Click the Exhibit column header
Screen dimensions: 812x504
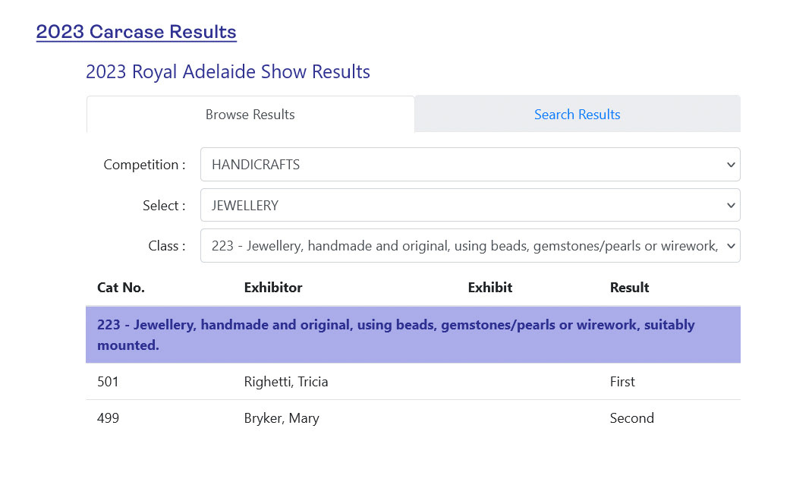tap(490, 288)
